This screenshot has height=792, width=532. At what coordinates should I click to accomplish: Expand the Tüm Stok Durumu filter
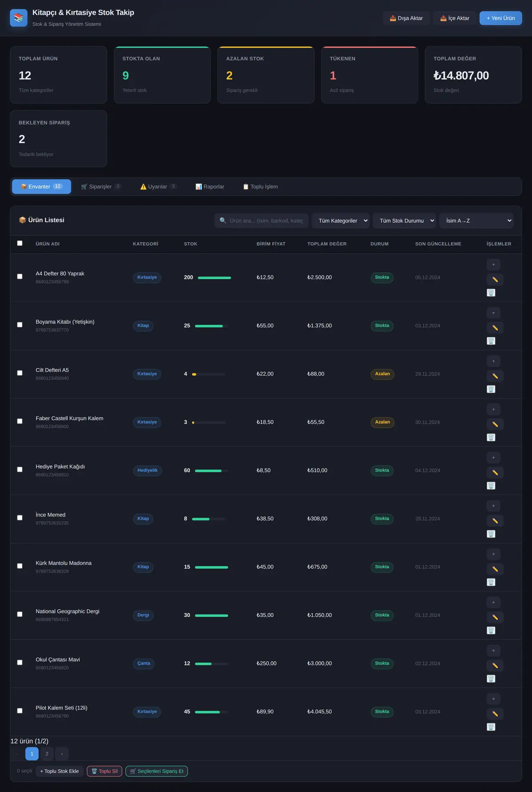tap(404, 221)
